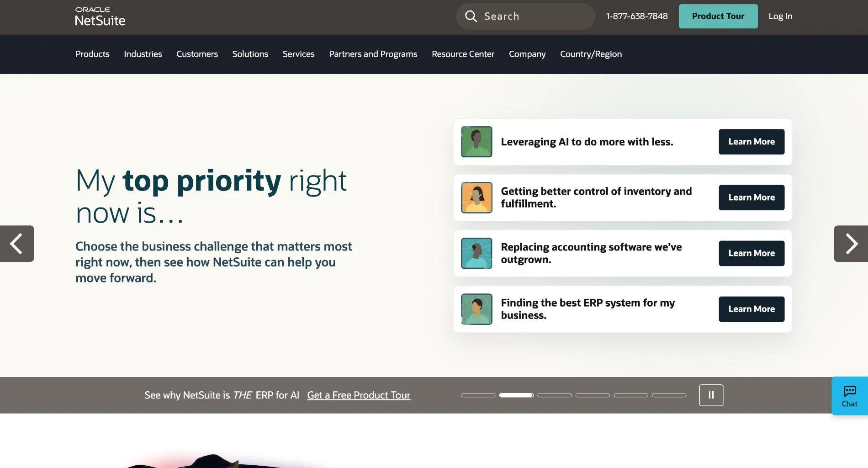Image resolution: width=868 pixels, height=468 pixels.
Task: Open the Company menu
Action: 527,54
